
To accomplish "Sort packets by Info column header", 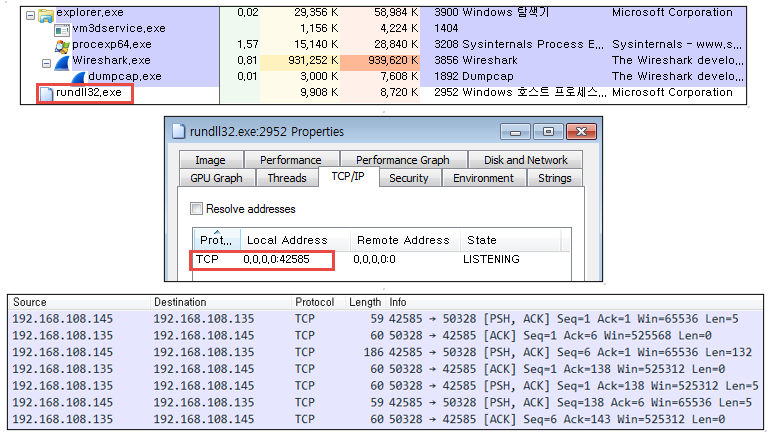I will pyautogui.click(x=398, y=302).
